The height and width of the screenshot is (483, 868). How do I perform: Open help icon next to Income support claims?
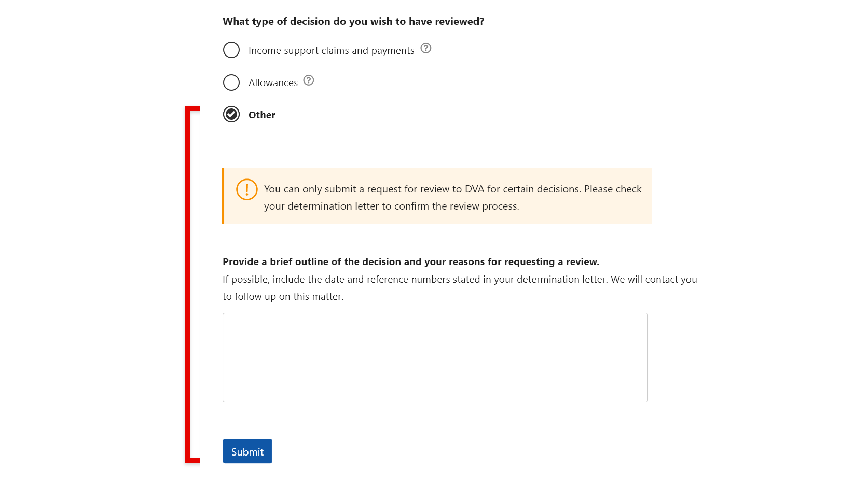pyautogui.click(x=426, y=48)
